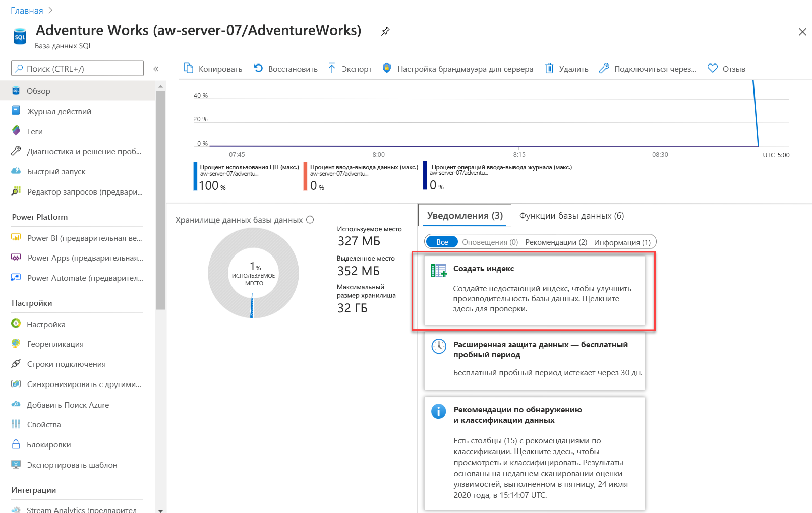This screenshot has height=513, width=812.
Task: Open Свойства properties icon
Action: pos(16,424)
